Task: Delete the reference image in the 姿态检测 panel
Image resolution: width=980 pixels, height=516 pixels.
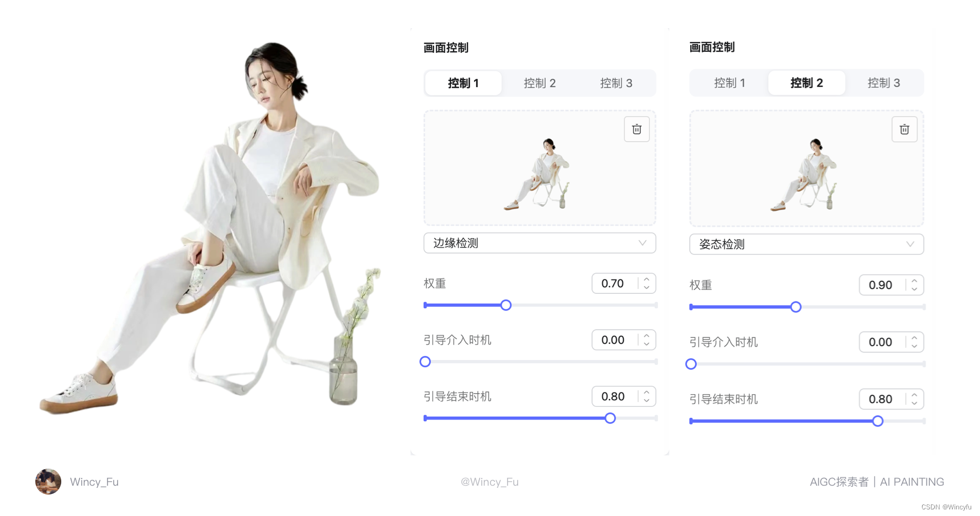Action: pos(904,130)
